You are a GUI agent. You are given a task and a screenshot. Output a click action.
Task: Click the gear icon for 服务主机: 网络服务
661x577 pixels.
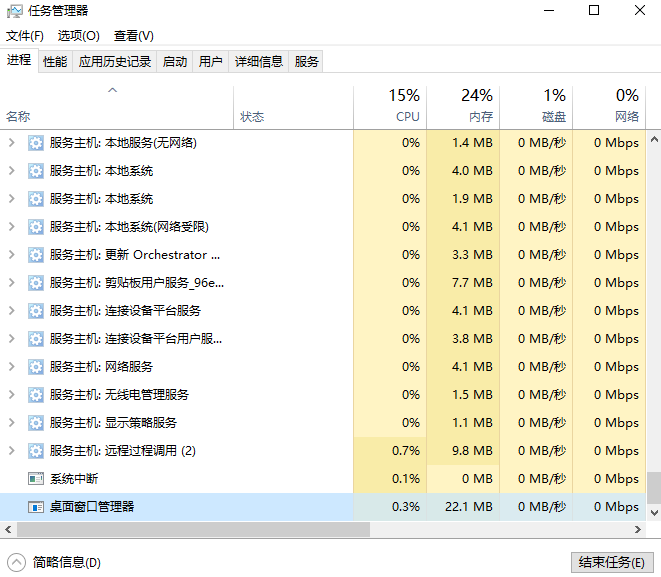coord(36,367)
